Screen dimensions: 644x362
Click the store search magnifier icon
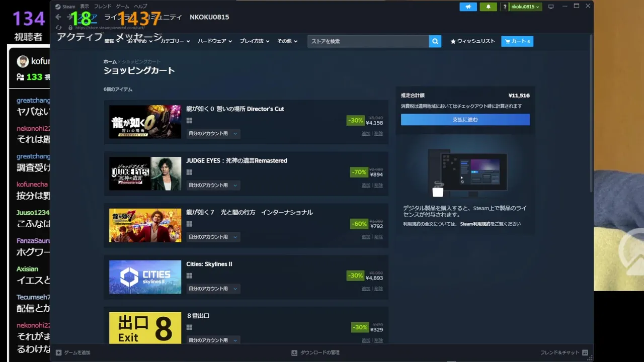click(x=435, y=41)
